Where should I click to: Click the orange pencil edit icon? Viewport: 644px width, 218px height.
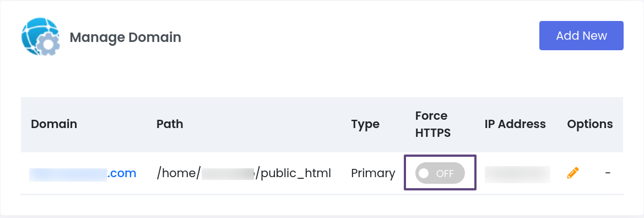(573, 173)
